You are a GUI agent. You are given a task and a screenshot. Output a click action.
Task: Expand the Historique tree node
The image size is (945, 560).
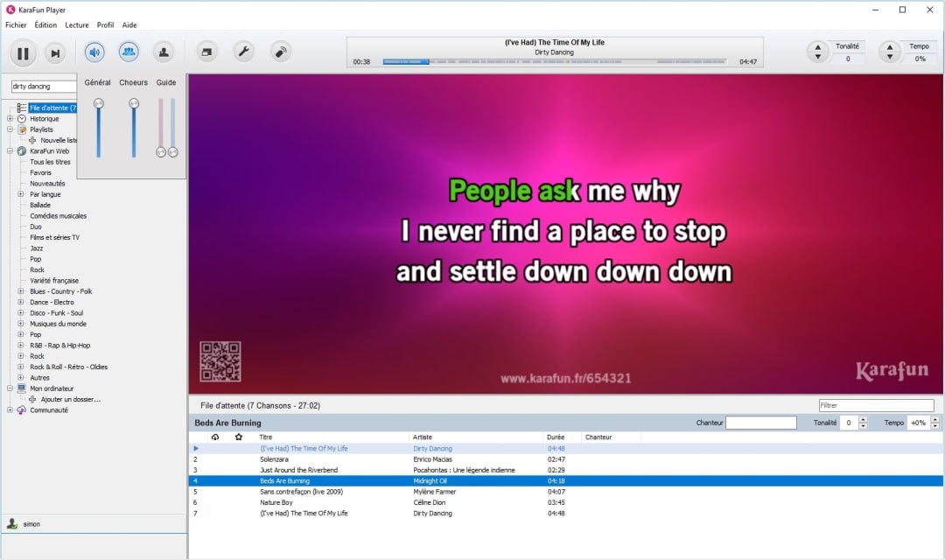point(10,119)
